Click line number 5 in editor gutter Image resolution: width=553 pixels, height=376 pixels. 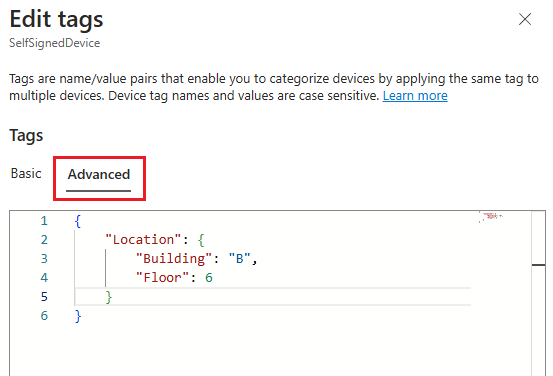tap(44, 297)
